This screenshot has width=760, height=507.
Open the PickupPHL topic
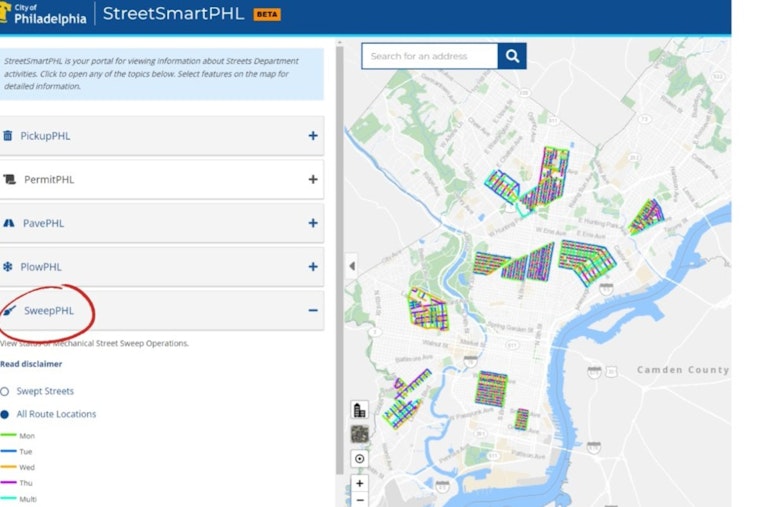point(161,136)
